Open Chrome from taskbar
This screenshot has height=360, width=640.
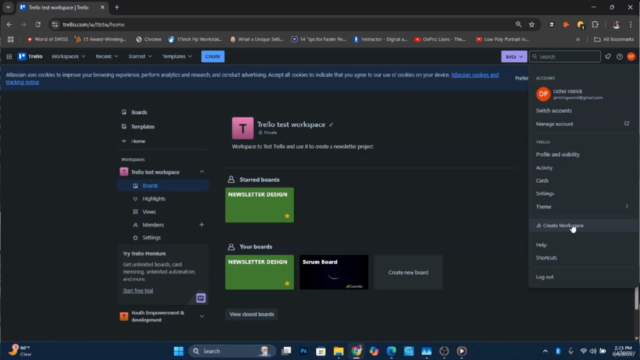pos(356,351)
